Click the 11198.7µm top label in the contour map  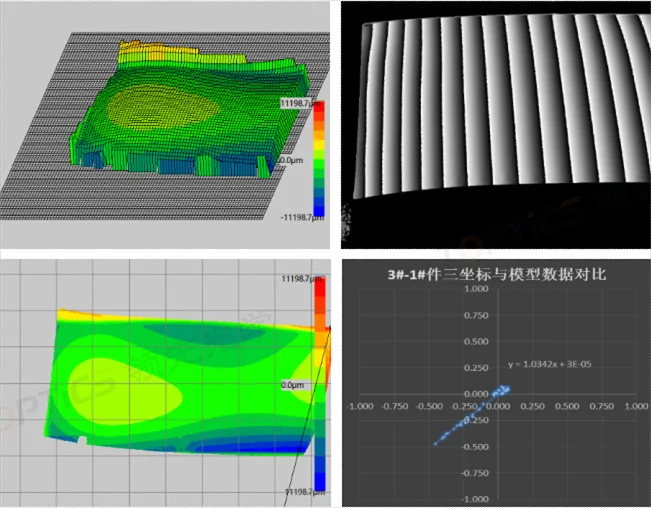[x=301, y=279]
